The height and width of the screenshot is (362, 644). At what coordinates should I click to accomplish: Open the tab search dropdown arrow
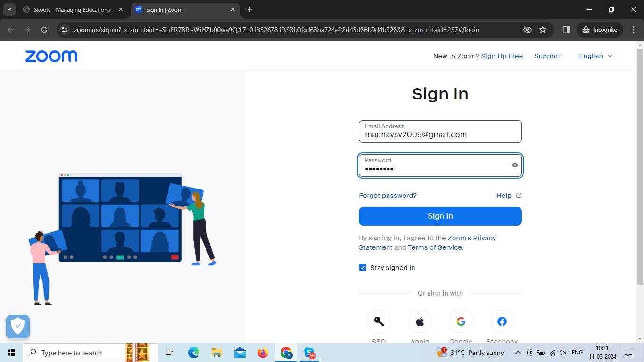tap(9, 9)
